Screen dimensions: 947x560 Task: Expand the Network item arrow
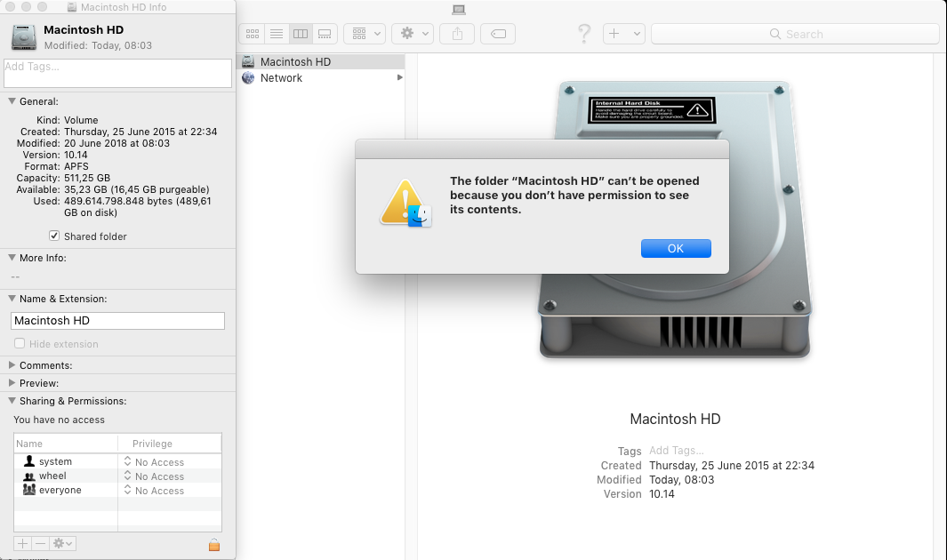399,77
